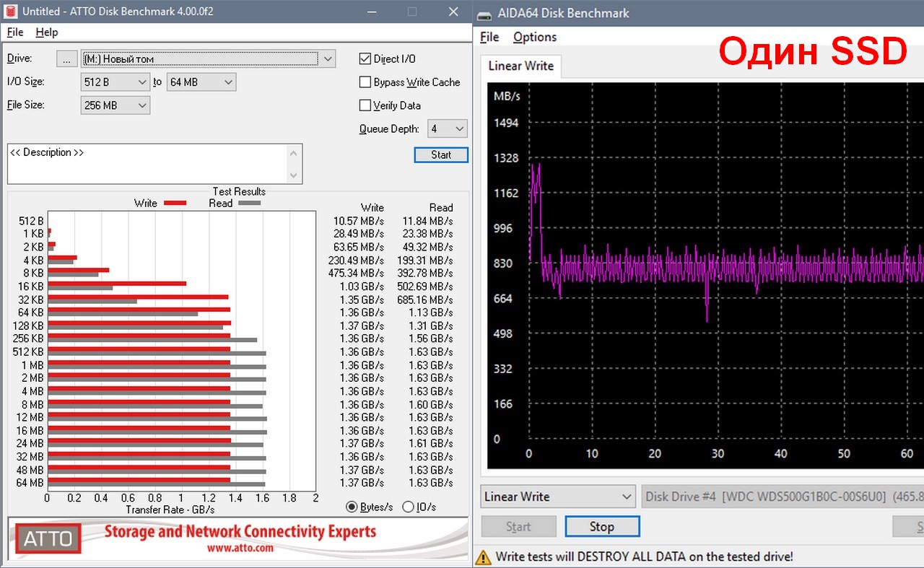Open the Options menu in AIDA64
This screenshot has width=924, height=568.
(x=535, y=37)
